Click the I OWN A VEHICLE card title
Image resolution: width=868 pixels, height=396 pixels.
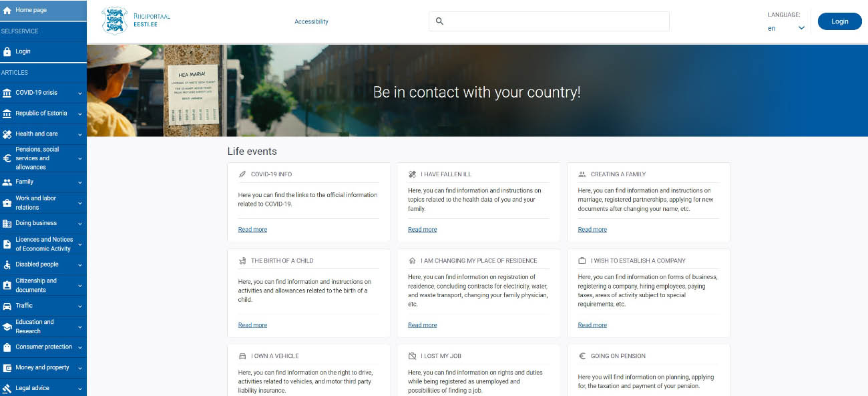coord(275,357)
